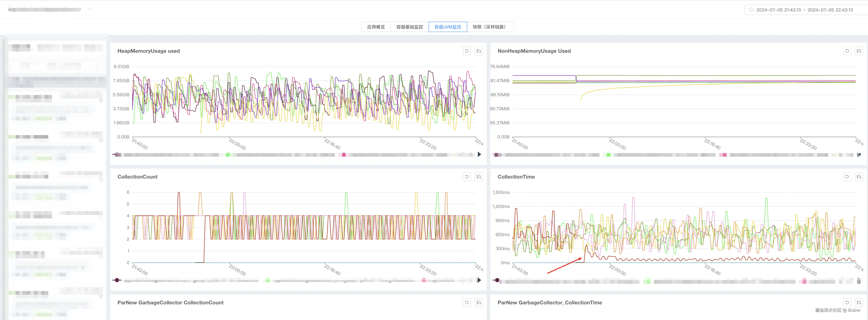Zoom out the CollectionCount chart
Screen dimensions: 868x320
click(479, 177)
